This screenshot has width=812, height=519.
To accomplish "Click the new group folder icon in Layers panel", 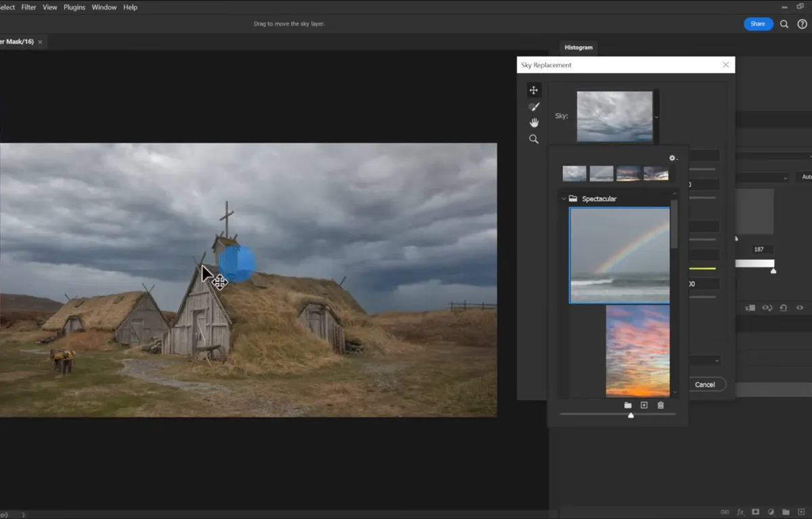I will coord(786,512).
